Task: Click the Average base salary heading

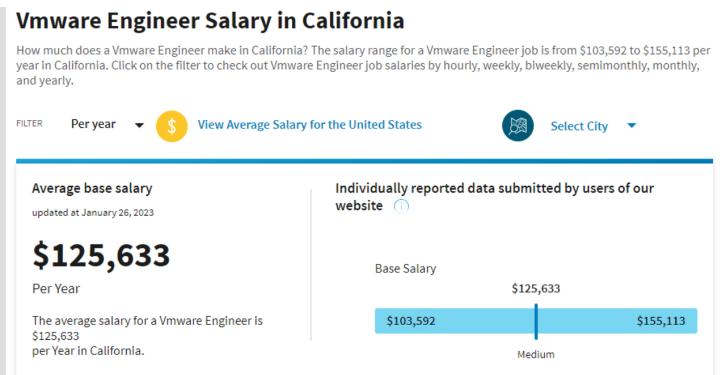Action: tap(92, 188)
